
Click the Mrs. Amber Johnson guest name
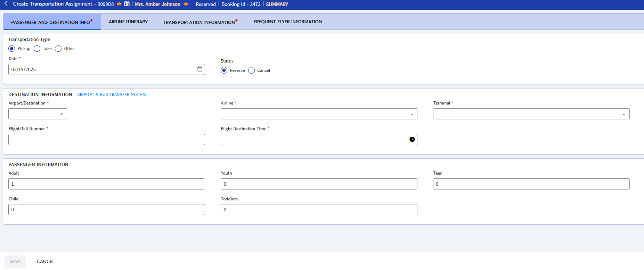157,4
